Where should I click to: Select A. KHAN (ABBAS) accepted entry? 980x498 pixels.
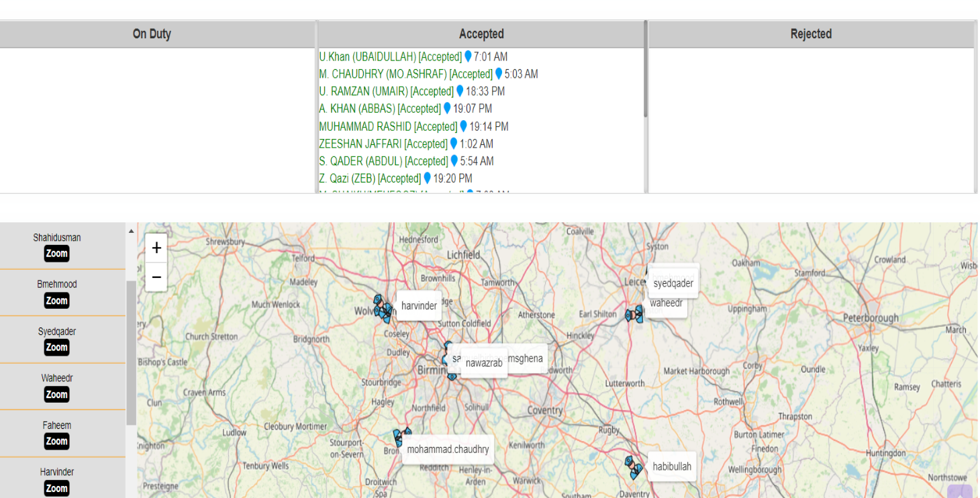click(x=380, y=109)
